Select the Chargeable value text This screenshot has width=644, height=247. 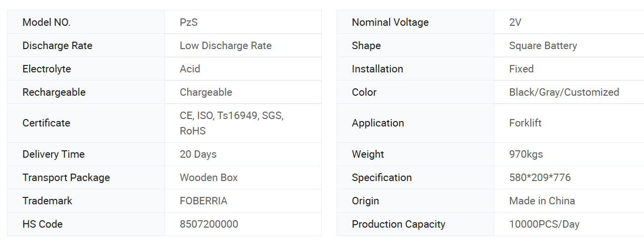pos(206,92)
